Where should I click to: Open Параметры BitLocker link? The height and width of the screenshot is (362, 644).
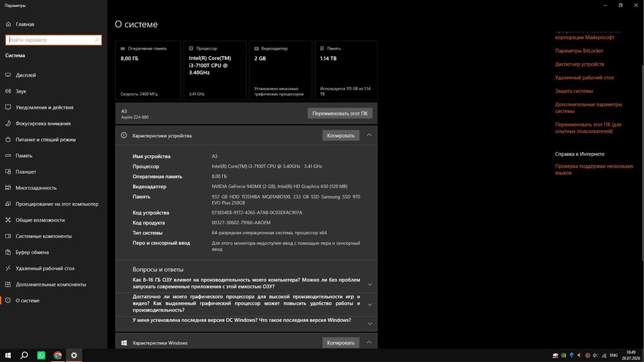tap(579, 51)
